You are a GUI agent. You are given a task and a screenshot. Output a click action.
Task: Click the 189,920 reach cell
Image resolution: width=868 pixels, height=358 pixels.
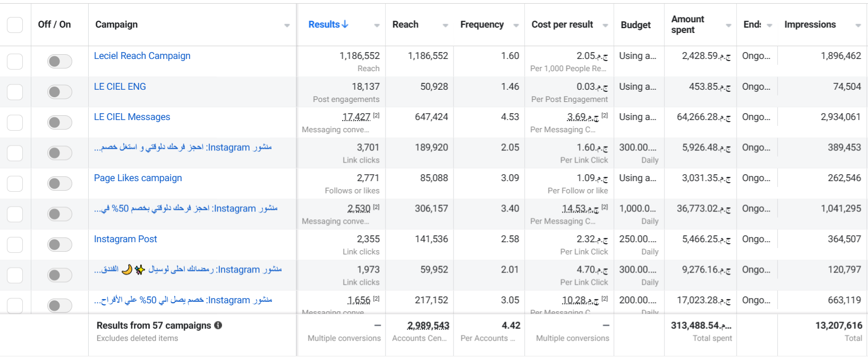point(431,148)
